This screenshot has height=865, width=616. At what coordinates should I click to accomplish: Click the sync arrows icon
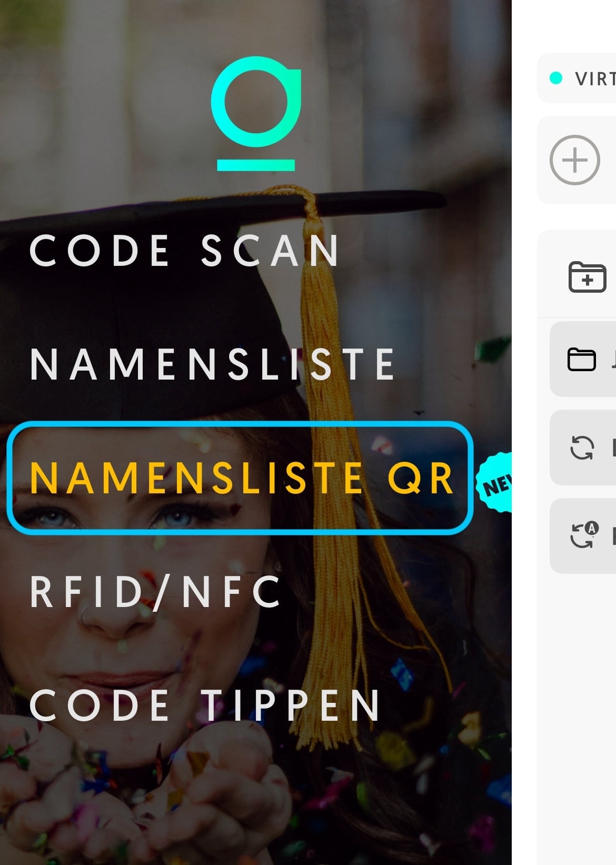coord(582,448)
